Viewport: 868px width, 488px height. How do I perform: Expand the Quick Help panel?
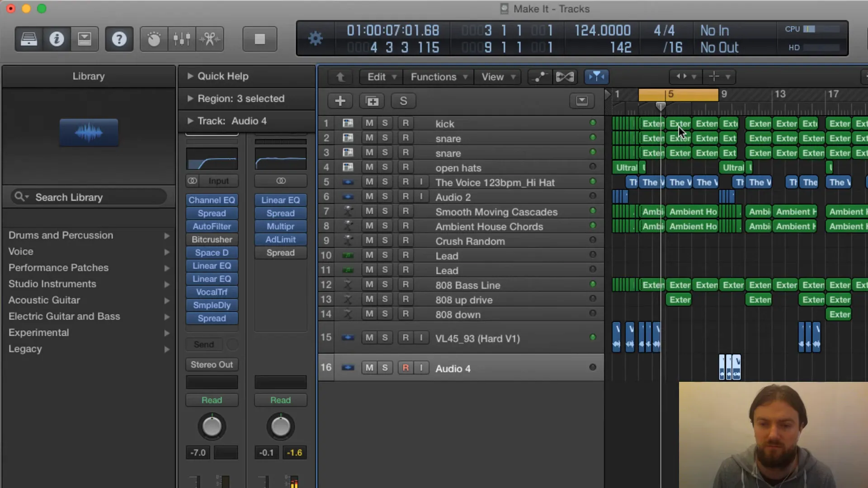point(189,75)
